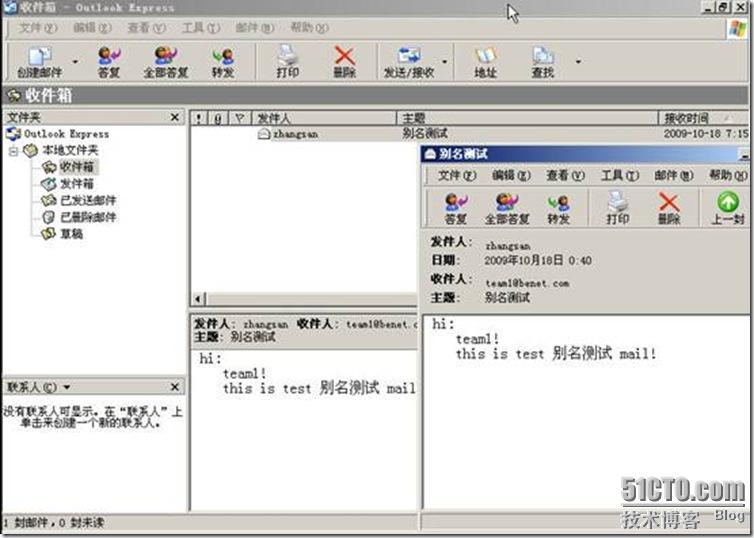Sort by 主题 column header
The height and width of the screenshot is (538, 754).
pos(527,118)
